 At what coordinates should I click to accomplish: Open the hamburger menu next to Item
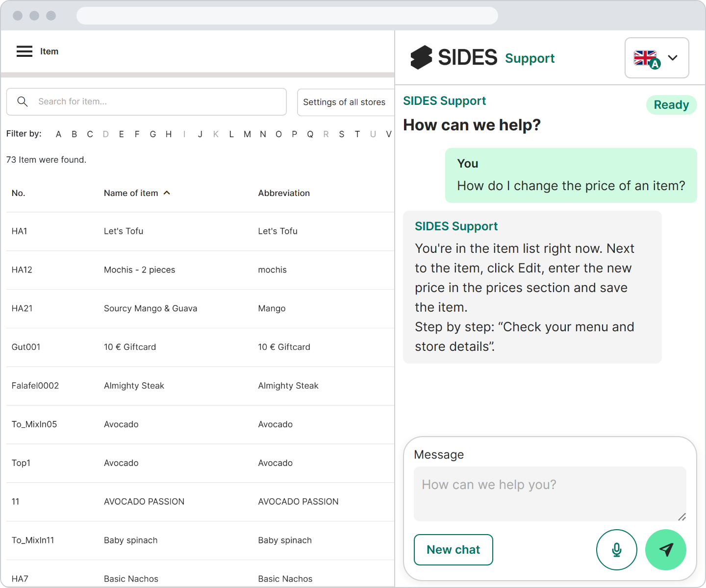(25, 51)
